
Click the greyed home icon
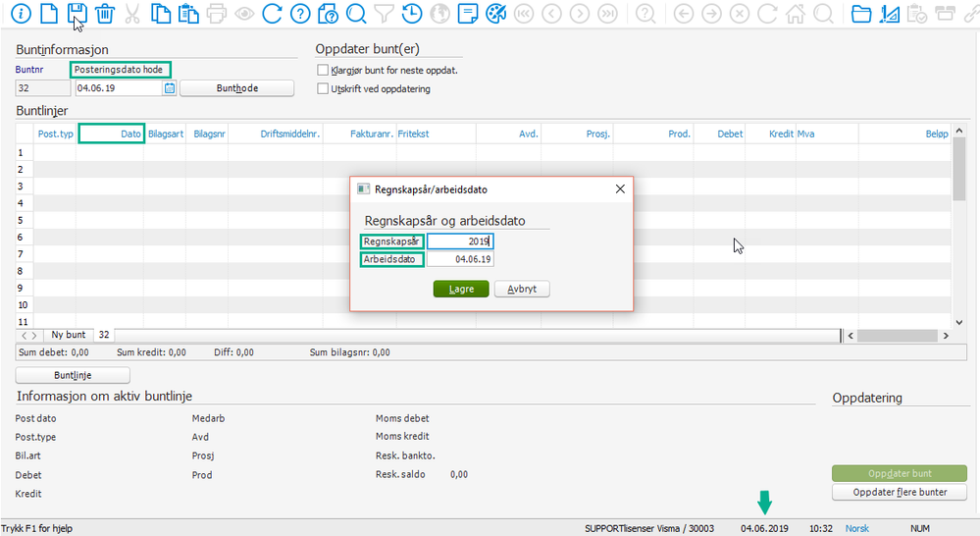[x=795, y=13]
